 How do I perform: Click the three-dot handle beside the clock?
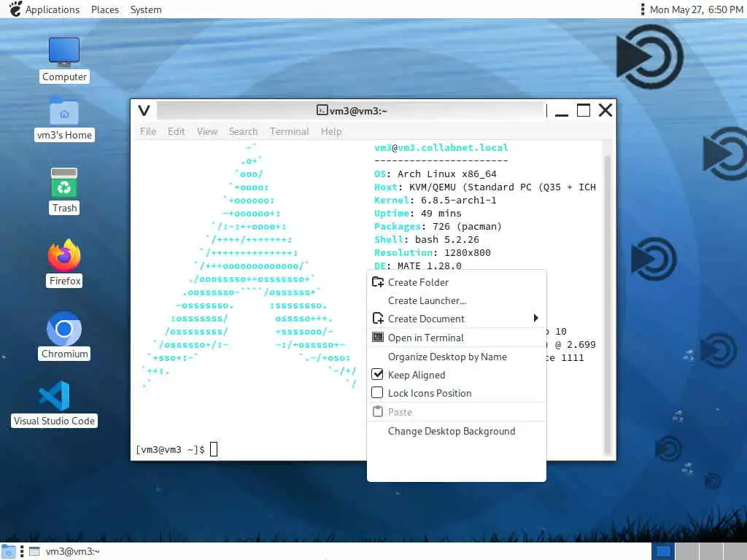pyautogui.click(x=643, y=9)
